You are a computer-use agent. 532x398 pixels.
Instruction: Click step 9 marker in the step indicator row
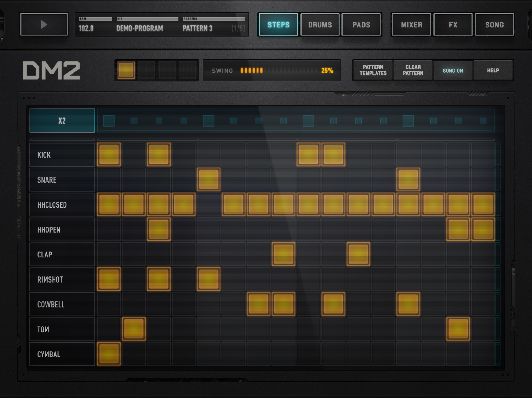[x=308, y=121]
